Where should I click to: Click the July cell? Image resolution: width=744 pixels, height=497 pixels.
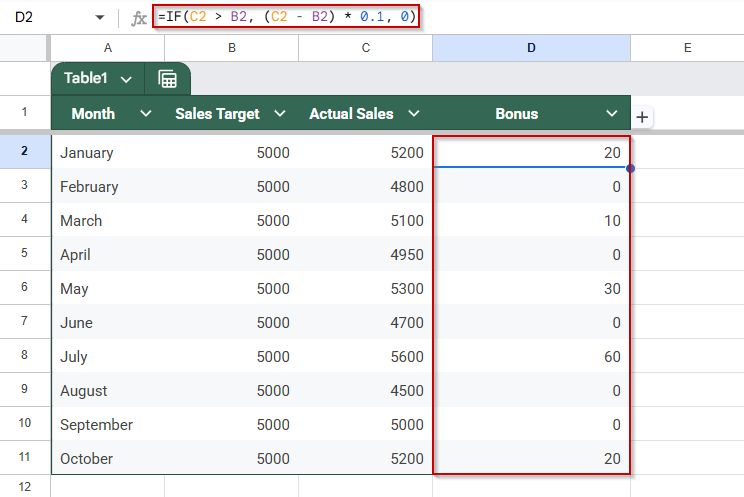108,356
